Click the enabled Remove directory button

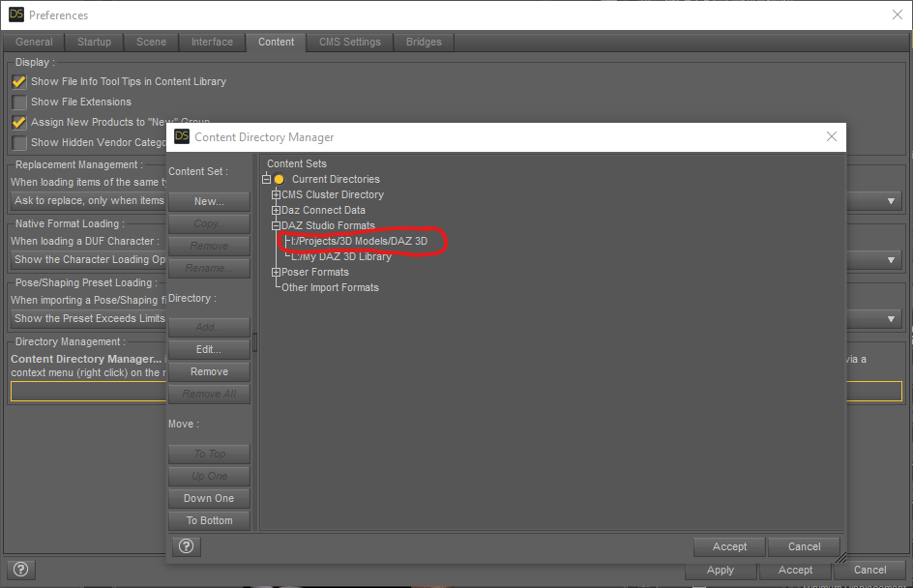pos(209,371)
